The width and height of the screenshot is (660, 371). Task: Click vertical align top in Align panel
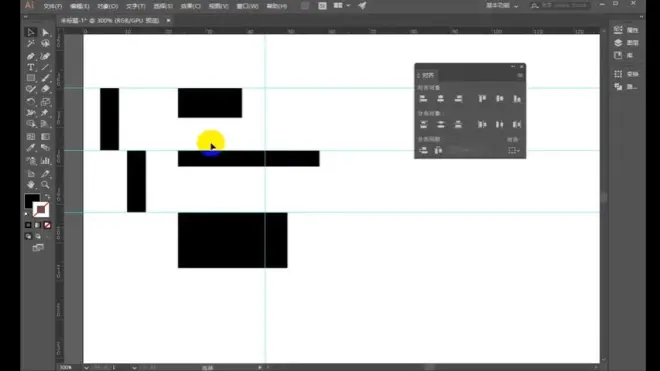click(482, 99)
